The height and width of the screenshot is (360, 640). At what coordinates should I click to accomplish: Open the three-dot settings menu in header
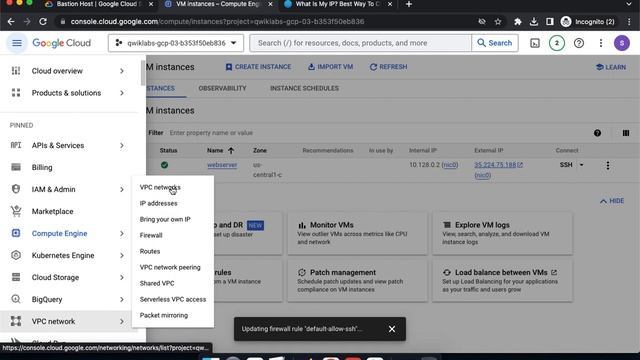601,43
